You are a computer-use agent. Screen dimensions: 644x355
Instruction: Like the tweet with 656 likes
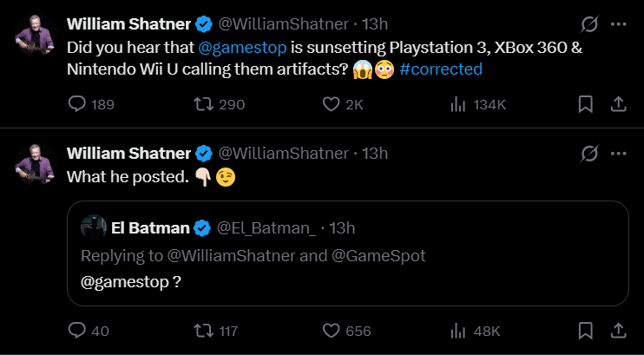[331, 331]
